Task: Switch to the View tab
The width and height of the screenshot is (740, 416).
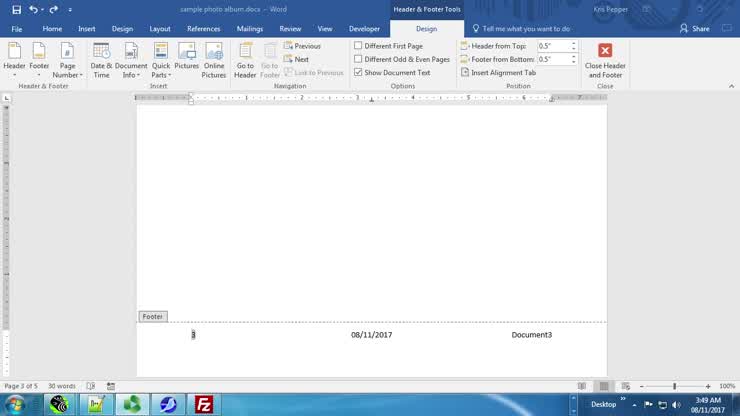Action: pos(325,29)
